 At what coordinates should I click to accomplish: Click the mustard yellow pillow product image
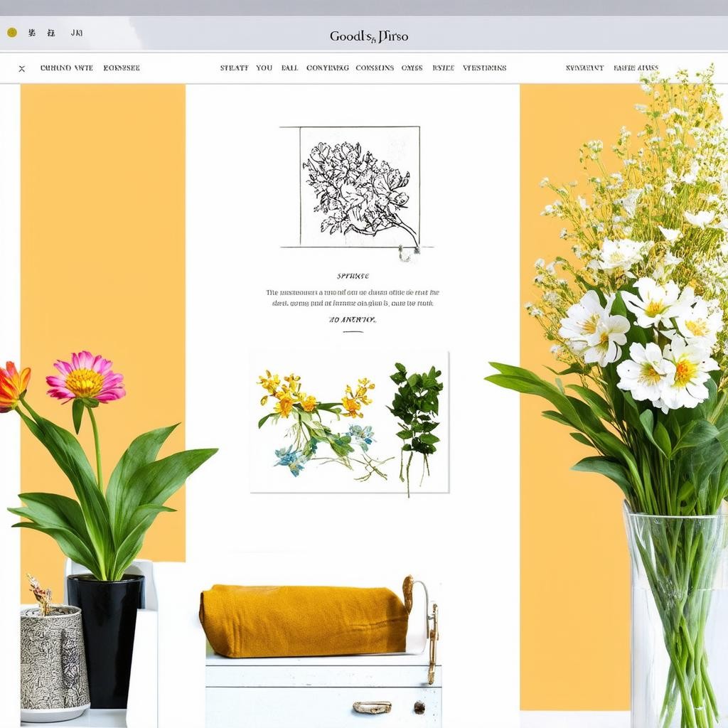coord(304,620)
